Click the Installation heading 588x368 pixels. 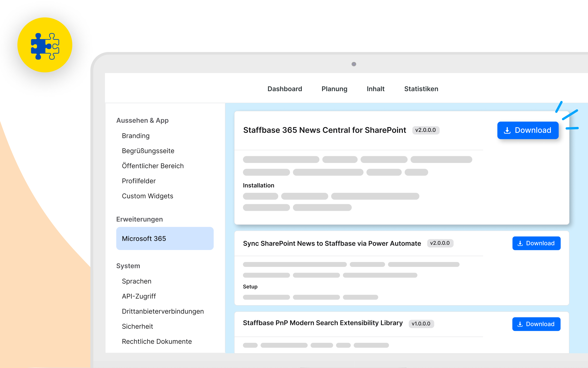[x=258, y=185]
